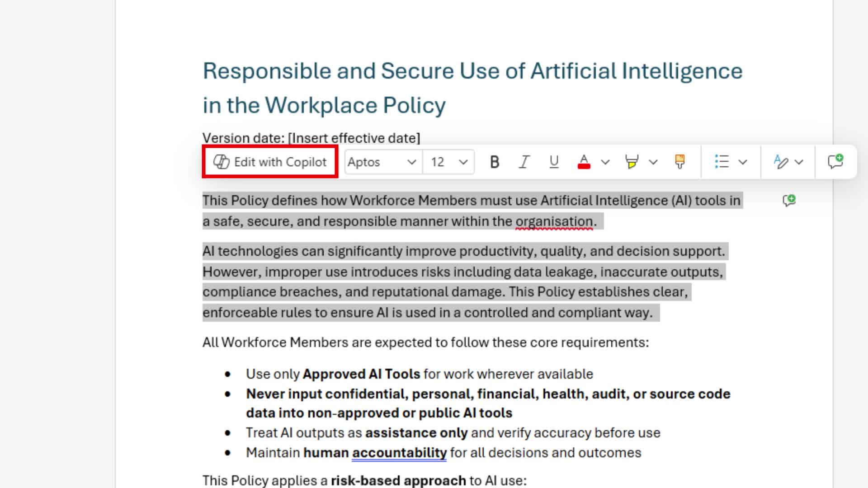
Task: Click 'All Workforce Members are expected' sentence
Action: [x=425, y=343]
